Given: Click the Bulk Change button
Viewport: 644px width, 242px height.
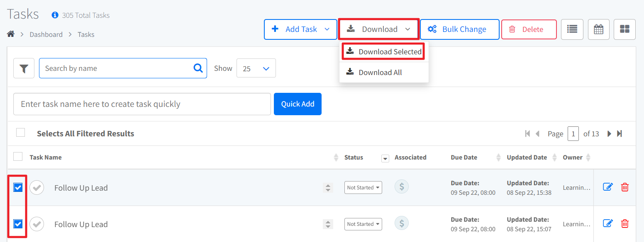Looking at the screenshot, I should tap(459, 29).
